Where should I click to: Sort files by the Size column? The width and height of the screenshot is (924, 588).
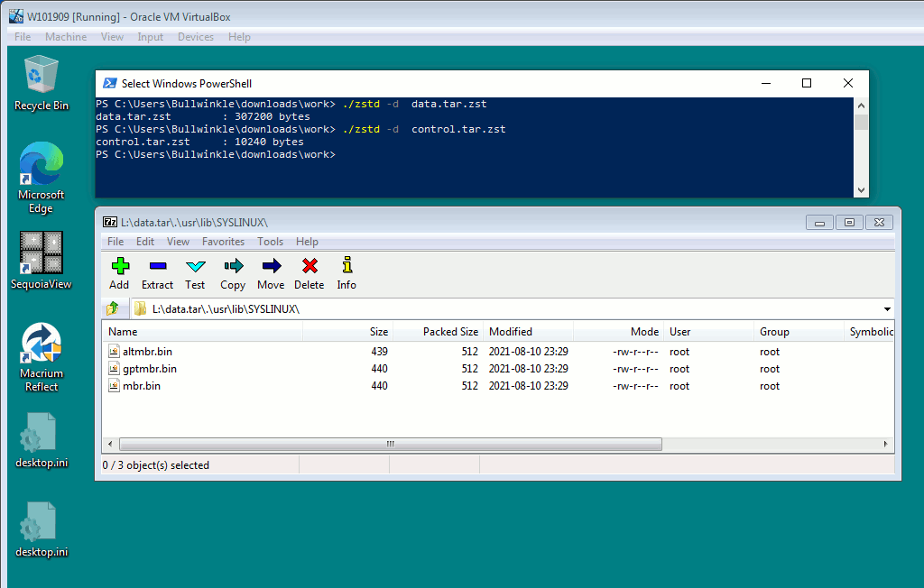[x=347, y=332]
